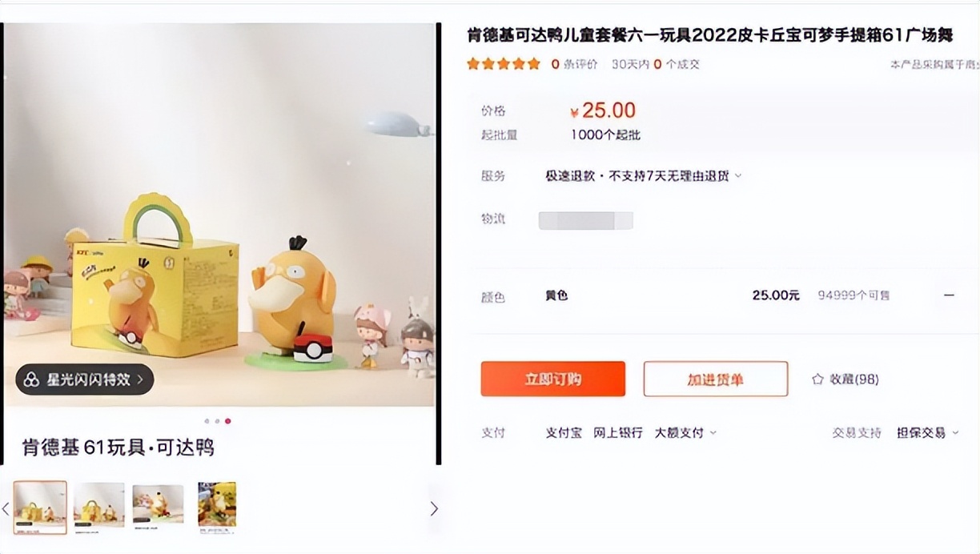This screenshot has width=980, height=554.
Task: Click the 加进货单 add-to-list button
Action: tap(715, 379)
